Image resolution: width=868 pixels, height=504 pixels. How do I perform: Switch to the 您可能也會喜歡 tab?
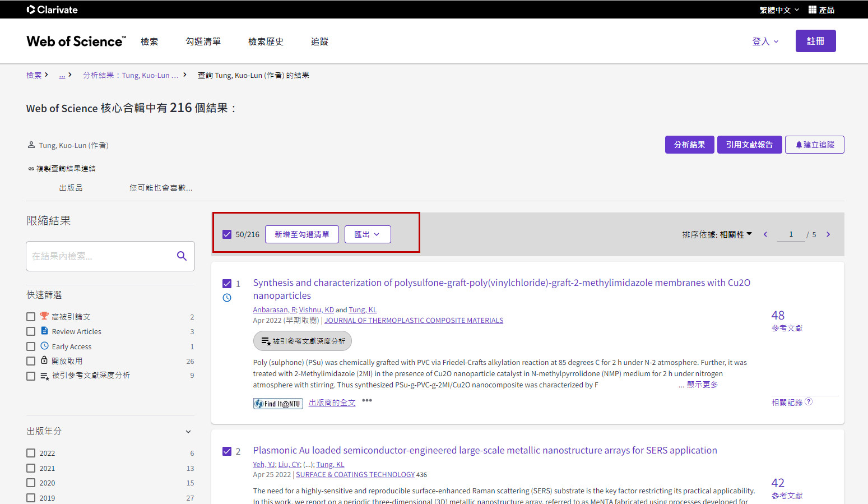[x=161, y=188]
